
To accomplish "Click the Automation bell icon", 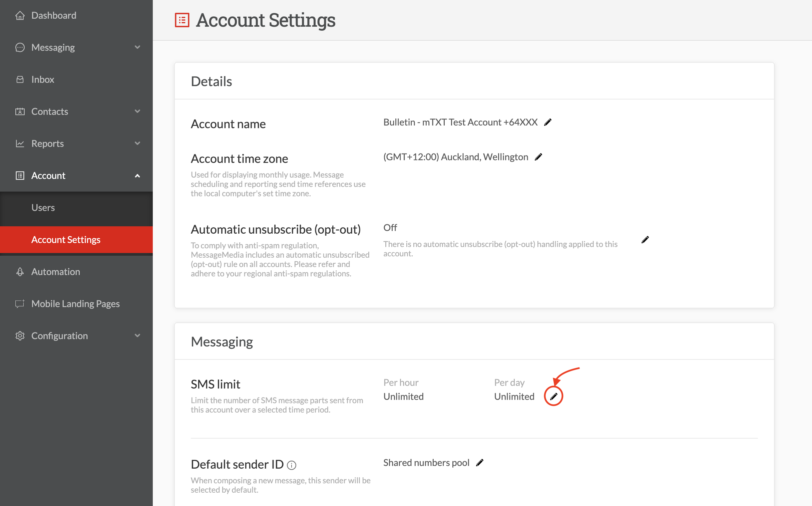I will pyautogui.click(x=20, y=272).
